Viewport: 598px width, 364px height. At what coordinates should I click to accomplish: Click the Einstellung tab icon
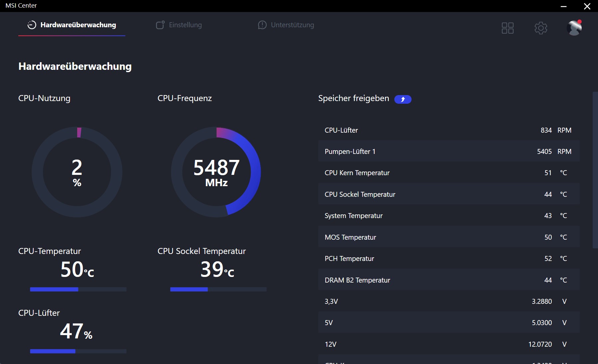point(160,25)
